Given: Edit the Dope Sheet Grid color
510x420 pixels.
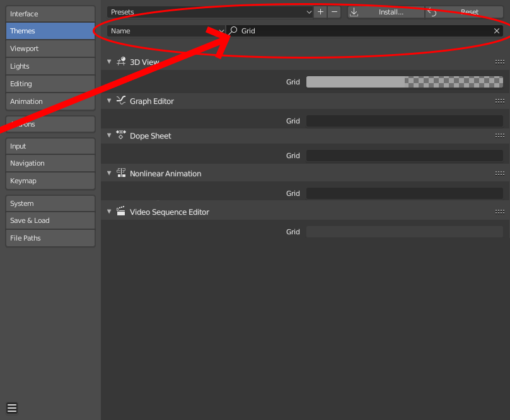Looking at the screenshot, I should (x=405, y=156).
